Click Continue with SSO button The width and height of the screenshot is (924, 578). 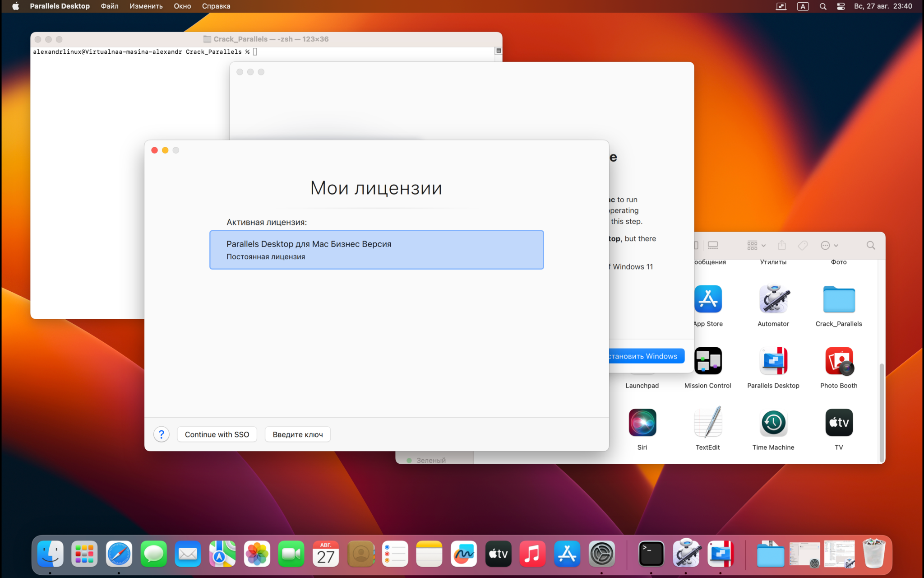click(217, 434)
